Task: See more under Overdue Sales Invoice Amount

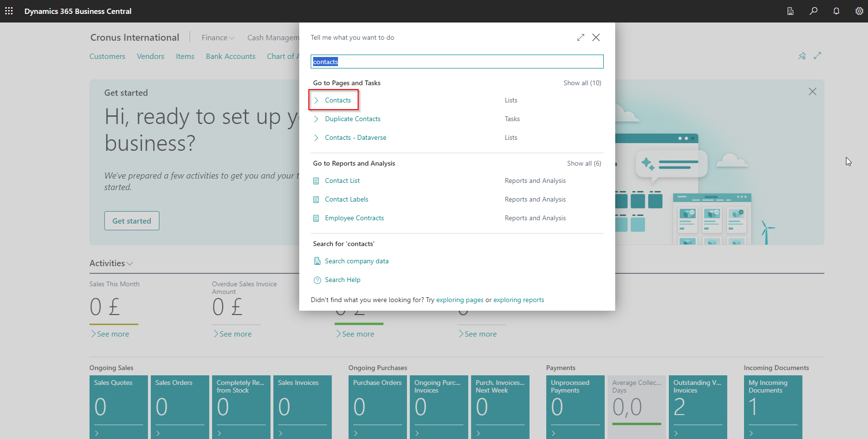Action: tap(232, 334)
